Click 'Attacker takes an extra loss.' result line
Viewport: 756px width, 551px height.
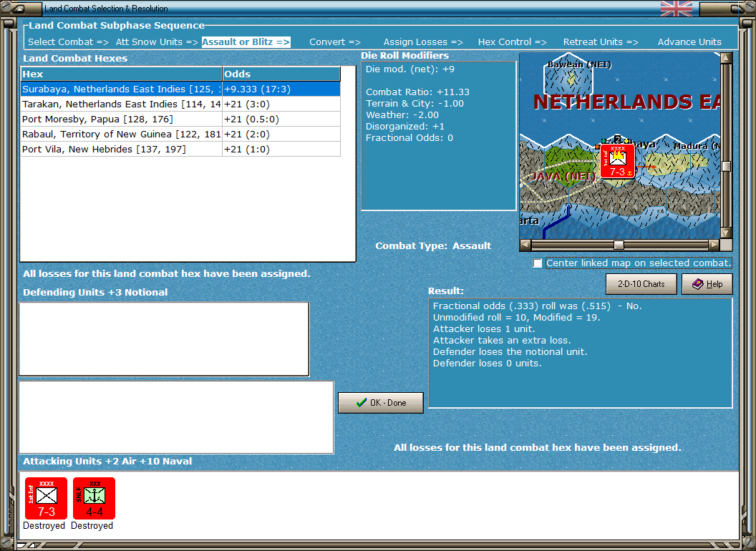click(x=502, y=341)
